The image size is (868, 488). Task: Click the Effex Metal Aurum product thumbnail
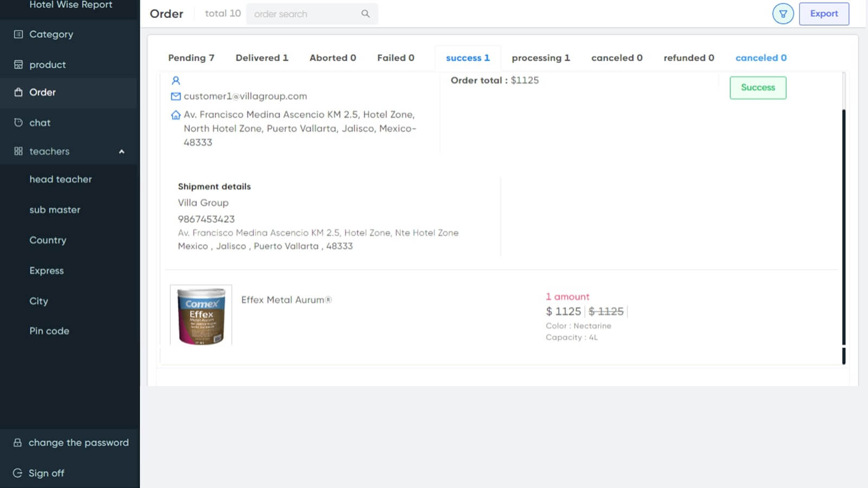201,315
